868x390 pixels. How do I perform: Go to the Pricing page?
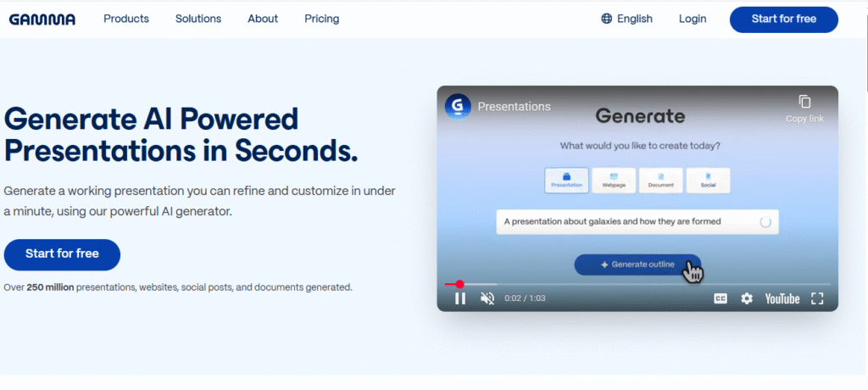pyautogui.click(x=321, y=19)
